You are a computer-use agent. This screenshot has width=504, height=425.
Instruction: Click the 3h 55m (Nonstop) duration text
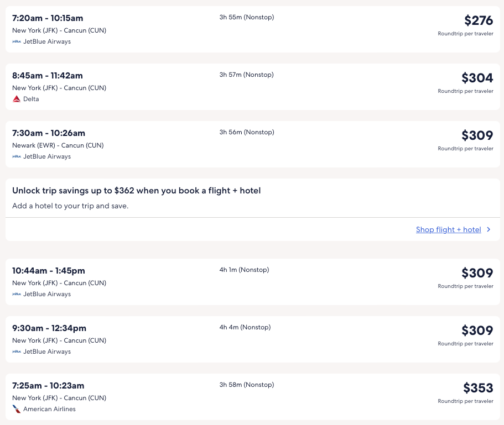point(246,17)
